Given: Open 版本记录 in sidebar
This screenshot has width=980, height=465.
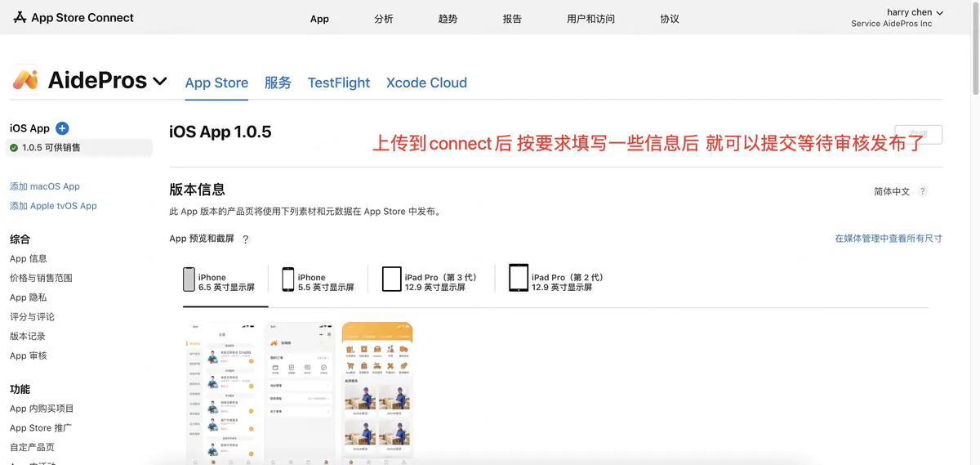Looking at the screenshot, I should tap(28, 337).
